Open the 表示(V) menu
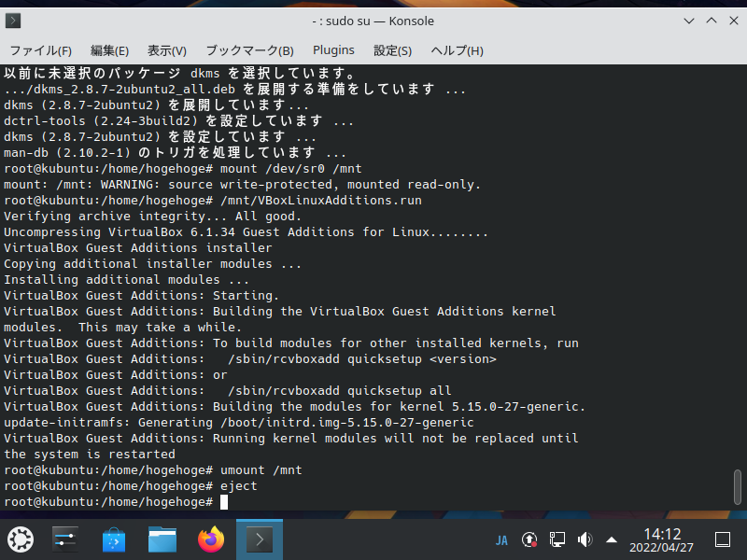Screen dimensions: 747x560 167,50
